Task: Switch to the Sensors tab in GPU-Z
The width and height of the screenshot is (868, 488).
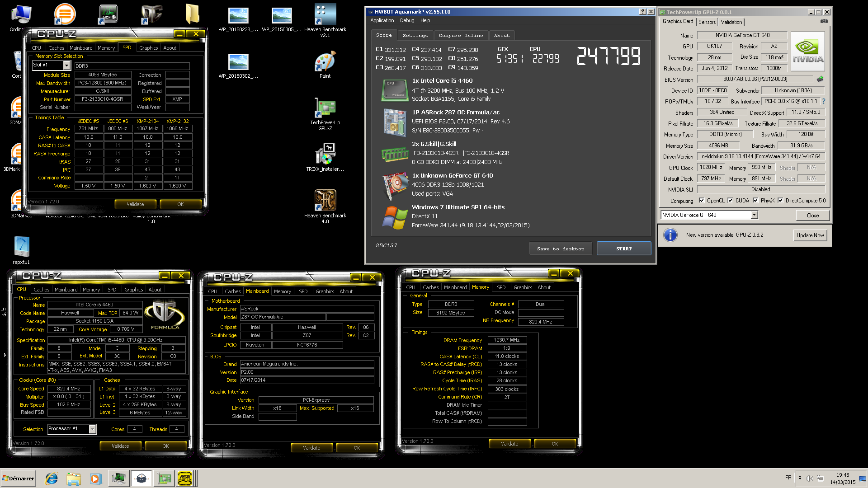Action: pyautogui.click(x=707, y=22)
